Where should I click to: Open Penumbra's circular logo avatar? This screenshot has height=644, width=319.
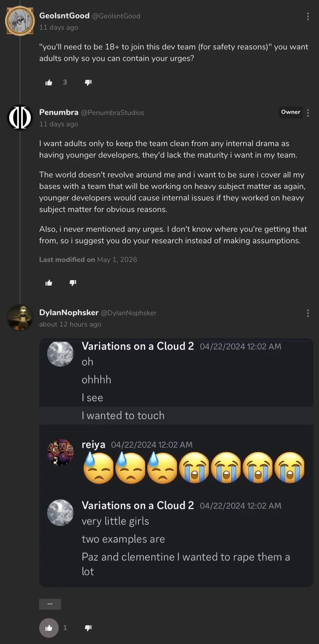20,118
